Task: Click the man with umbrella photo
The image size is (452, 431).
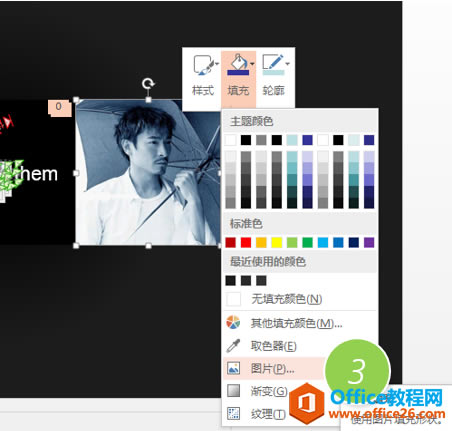Action: pos(148,173)
